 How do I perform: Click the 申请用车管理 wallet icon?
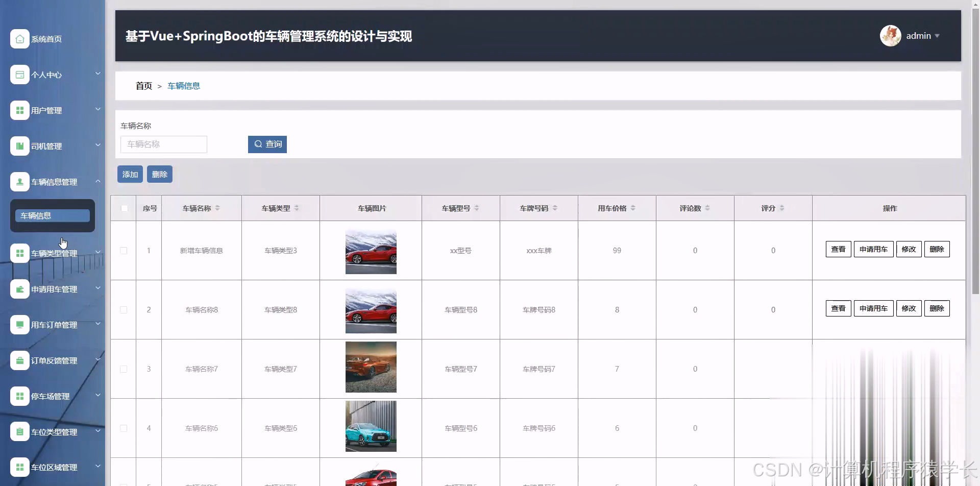pos(19,289)
